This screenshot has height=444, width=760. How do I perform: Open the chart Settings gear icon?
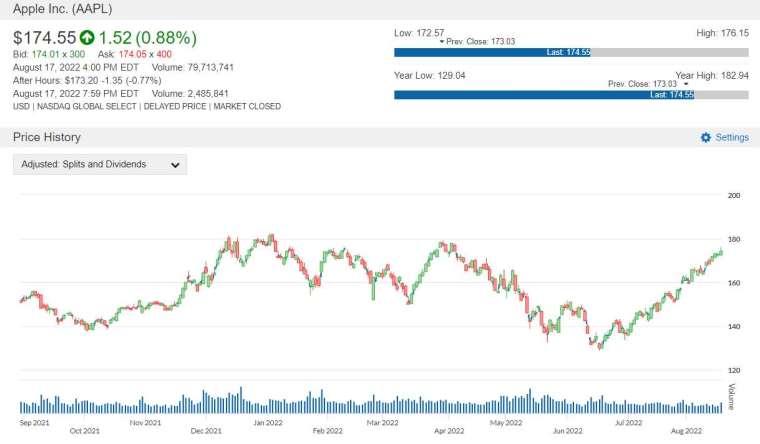(706, 137)
